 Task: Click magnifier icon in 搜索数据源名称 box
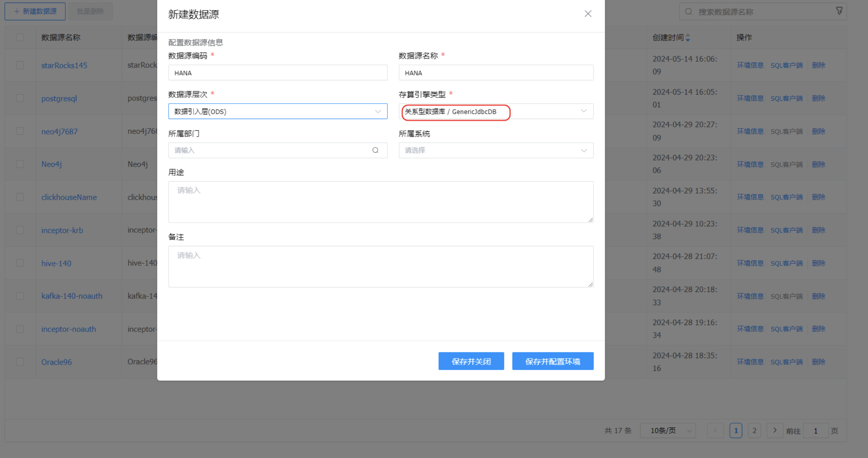tap(689, 12)
